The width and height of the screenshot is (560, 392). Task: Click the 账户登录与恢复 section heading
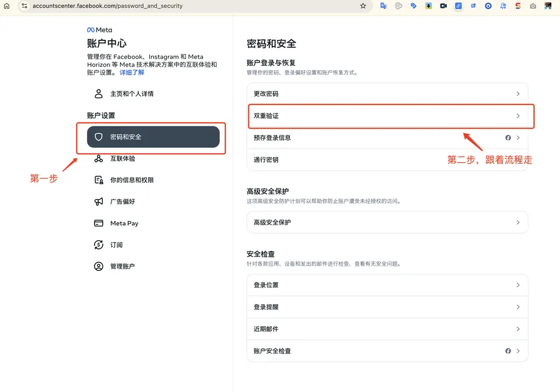click(271, 63)
